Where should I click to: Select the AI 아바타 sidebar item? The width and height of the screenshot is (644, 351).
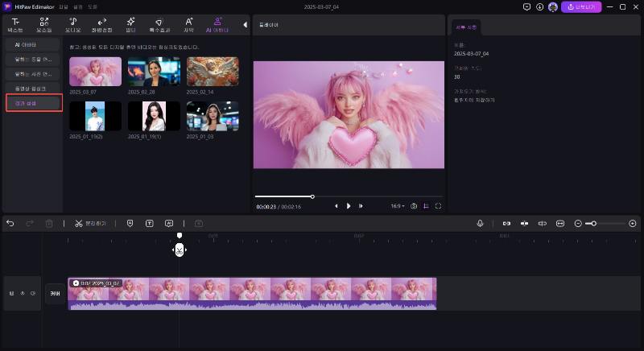(33, 45)
